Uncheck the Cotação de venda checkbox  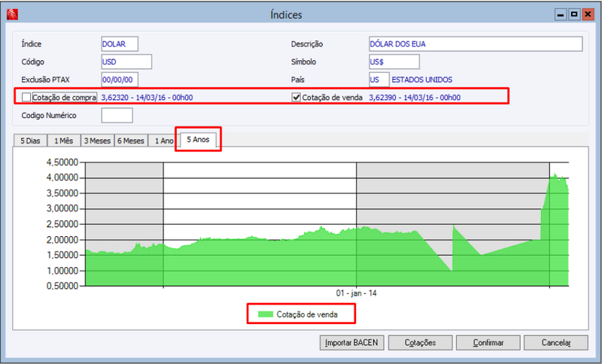296,98
